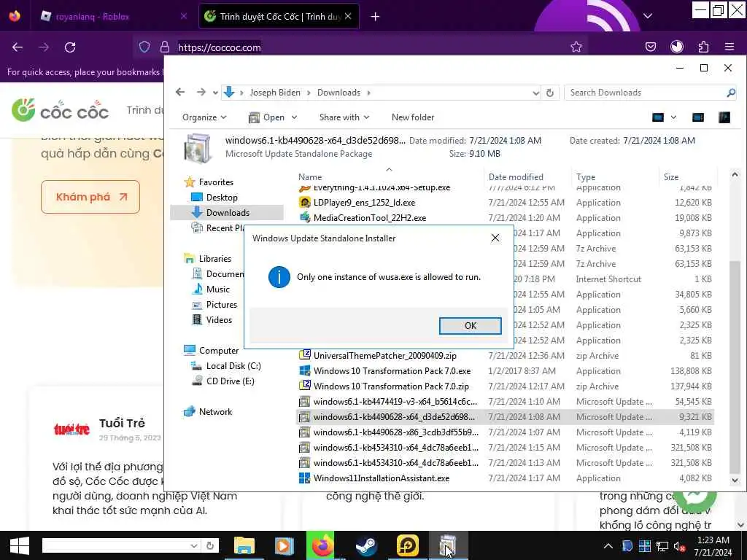Screen dimensions: 747x560
Task: Click the Explorer forward arrow
Action: tap(201, 92)
